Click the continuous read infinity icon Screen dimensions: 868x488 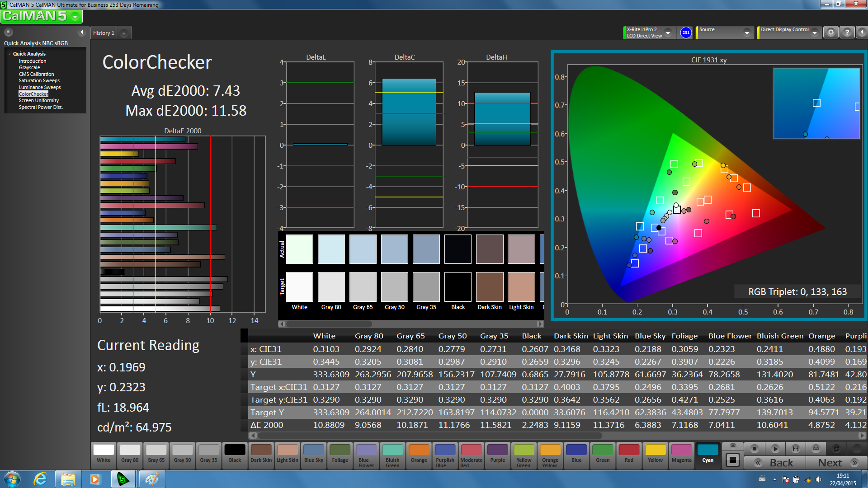point(816,449)
